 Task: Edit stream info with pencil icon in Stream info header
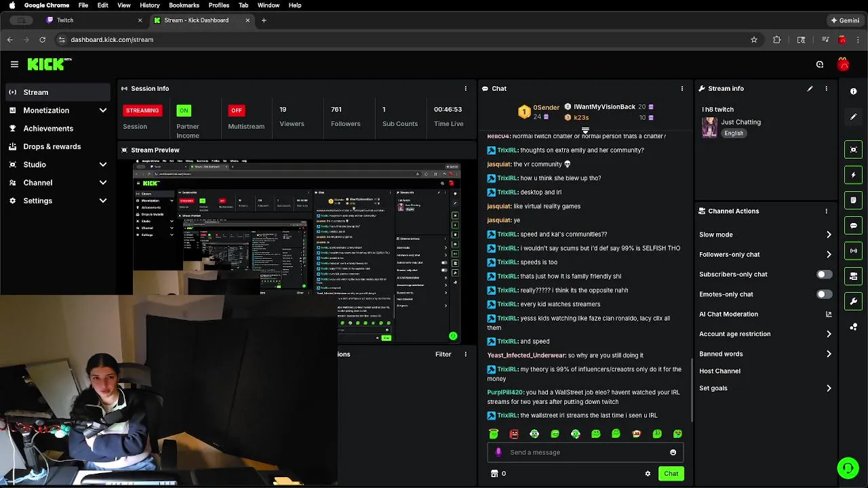click(810, 89)
